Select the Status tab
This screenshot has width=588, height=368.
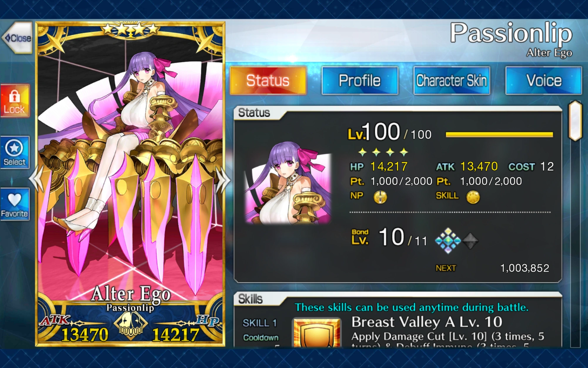[x=268, y=81]
